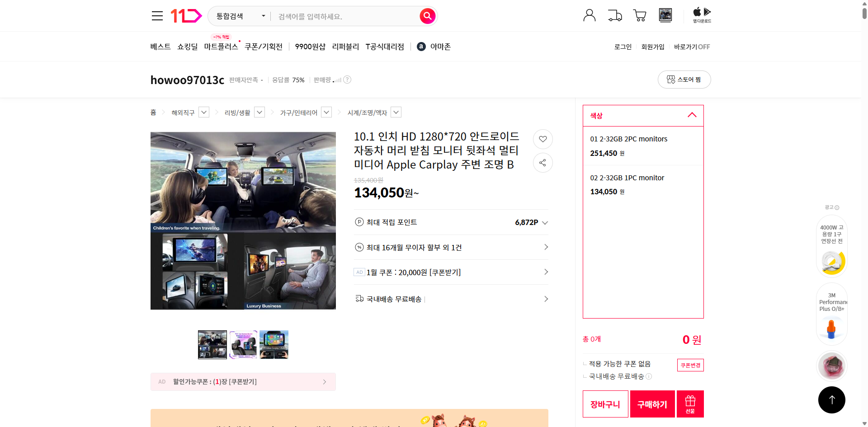Collapse the 색상 options panel
868x427 pixels.
(691, 115)
